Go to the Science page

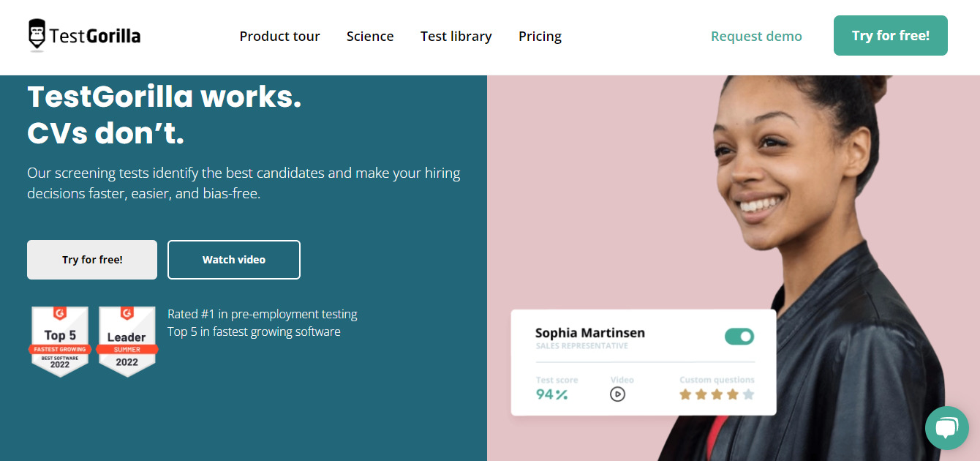(370, 36)
